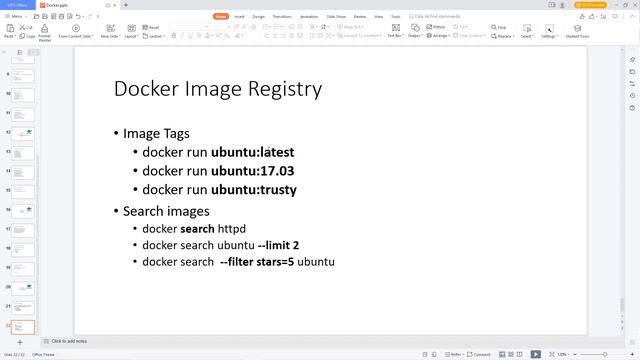Switch to Reading view icon

(x=519, y=354)
